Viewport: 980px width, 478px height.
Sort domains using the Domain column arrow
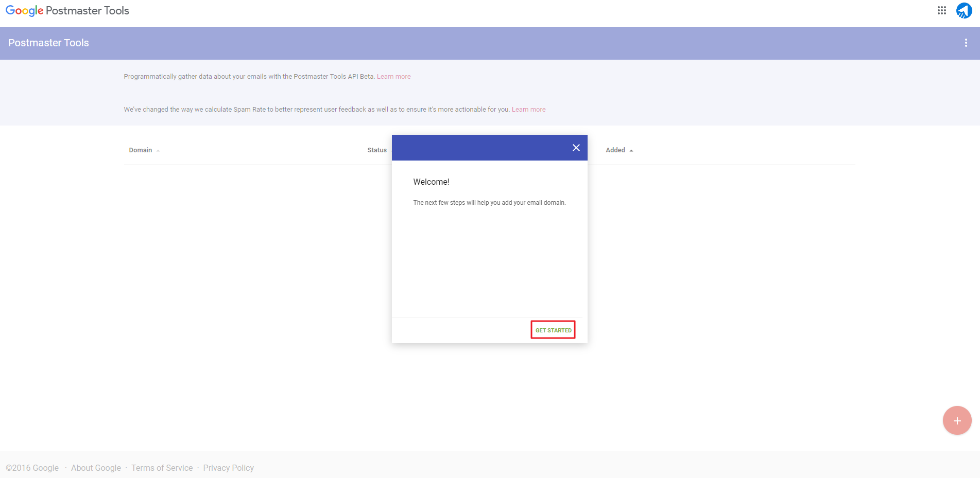pyautogui.click(x=158, y=150)
